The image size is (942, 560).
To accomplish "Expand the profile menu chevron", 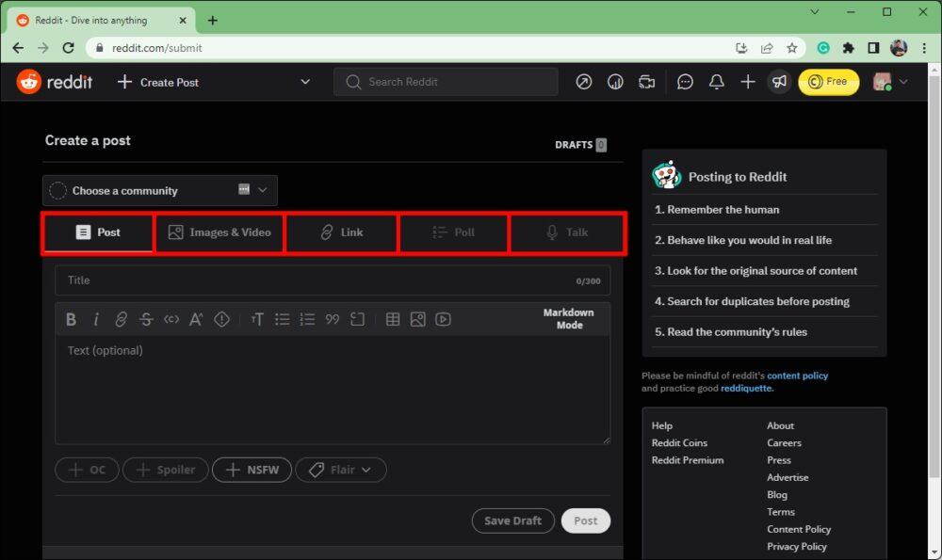I will 901,82.
